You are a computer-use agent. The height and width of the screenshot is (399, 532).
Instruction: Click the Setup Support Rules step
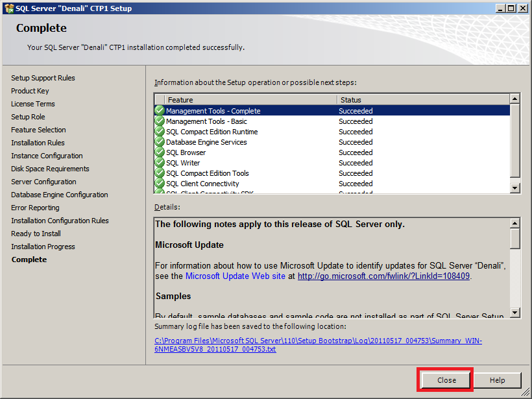point(43,78)
